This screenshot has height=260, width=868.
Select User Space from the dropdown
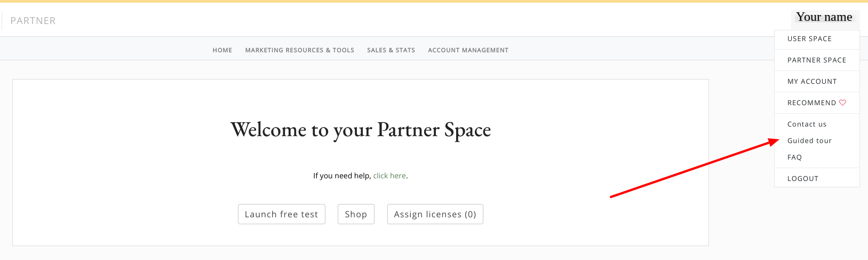click(x=809, y=39)
